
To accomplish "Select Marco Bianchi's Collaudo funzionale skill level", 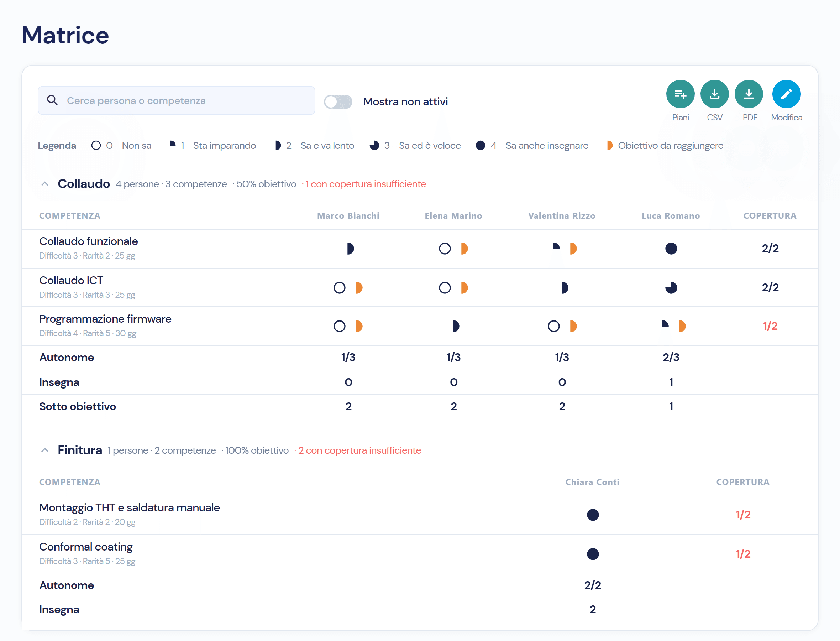I will click(x=350, y=249).
